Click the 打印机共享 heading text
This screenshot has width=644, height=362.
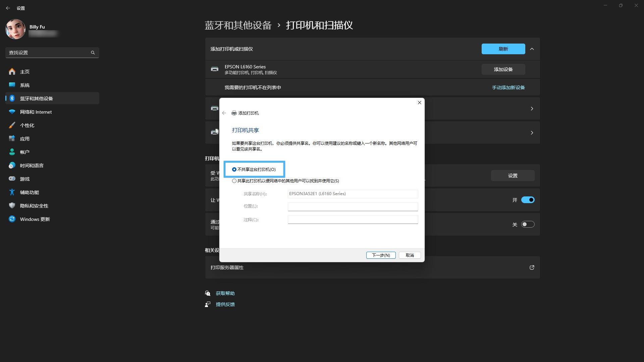click(x=246, y=130)
